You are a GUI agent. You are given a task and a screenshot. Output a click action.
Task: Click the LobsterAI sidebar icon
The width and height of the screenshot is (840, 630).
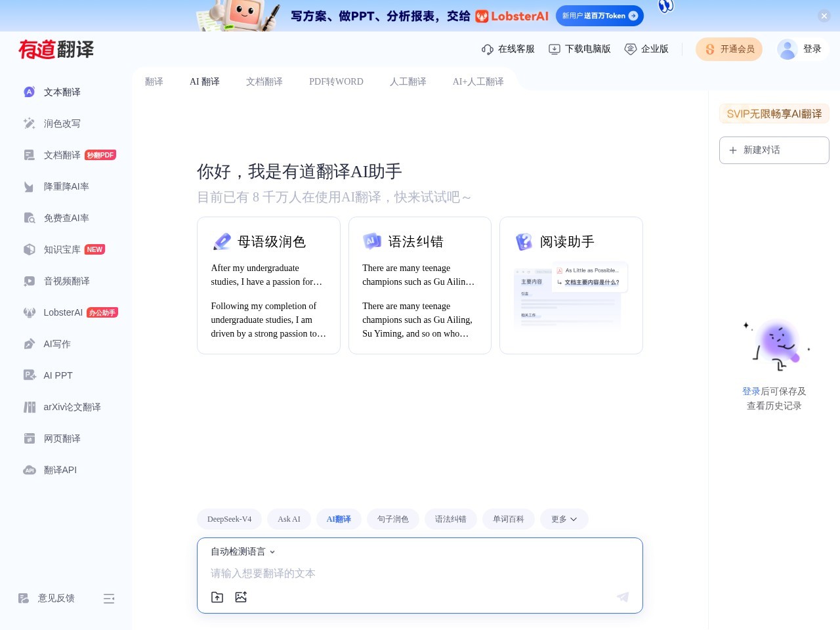point(29,312)
